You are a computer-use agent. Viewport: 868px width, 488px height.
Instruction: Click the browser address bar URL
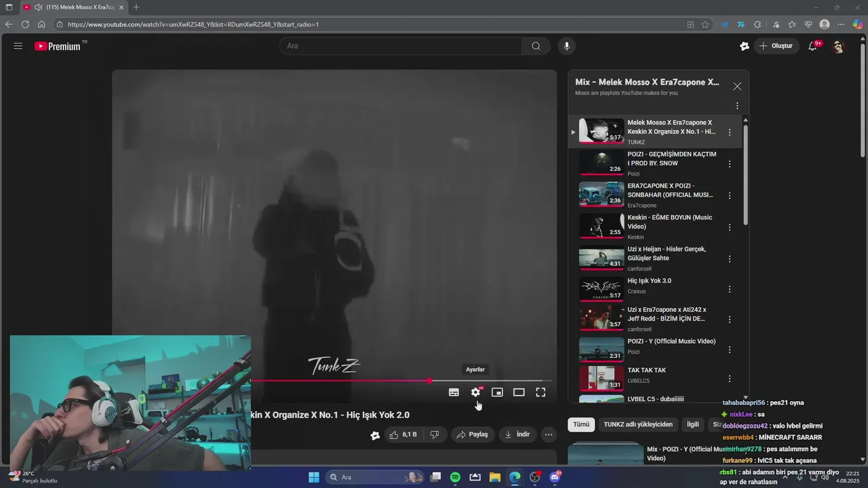pyautogui.click(x=193, y=24)
